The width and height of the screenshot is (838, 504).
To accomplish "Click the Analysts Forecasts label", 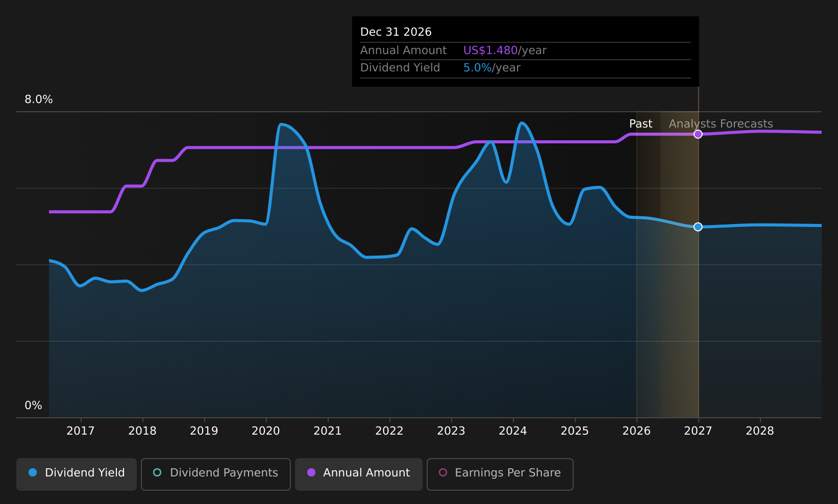I will click(x=721, y=124).
